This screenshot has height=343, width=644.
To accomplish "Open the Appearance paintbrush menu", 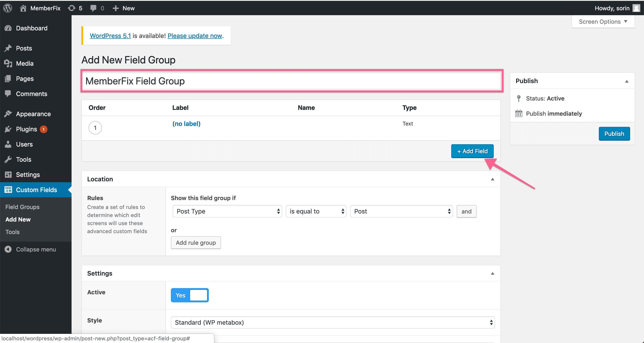I will coord(8,114).
